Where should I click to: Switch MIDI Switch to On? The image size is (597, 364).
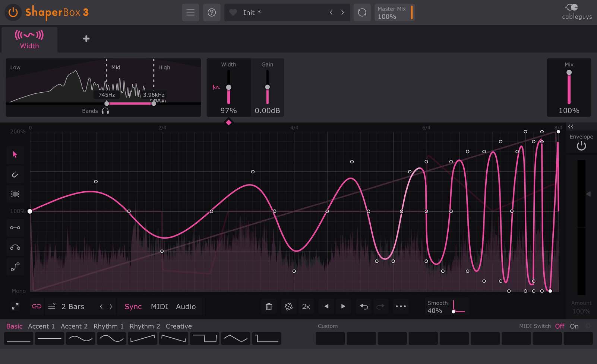[x=574, y=326]
